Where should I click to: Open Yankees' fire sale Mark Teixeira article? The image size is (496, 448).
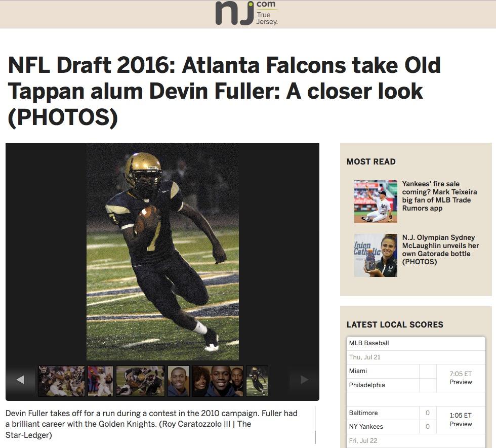pyautogui.click(x=439, y=196)
